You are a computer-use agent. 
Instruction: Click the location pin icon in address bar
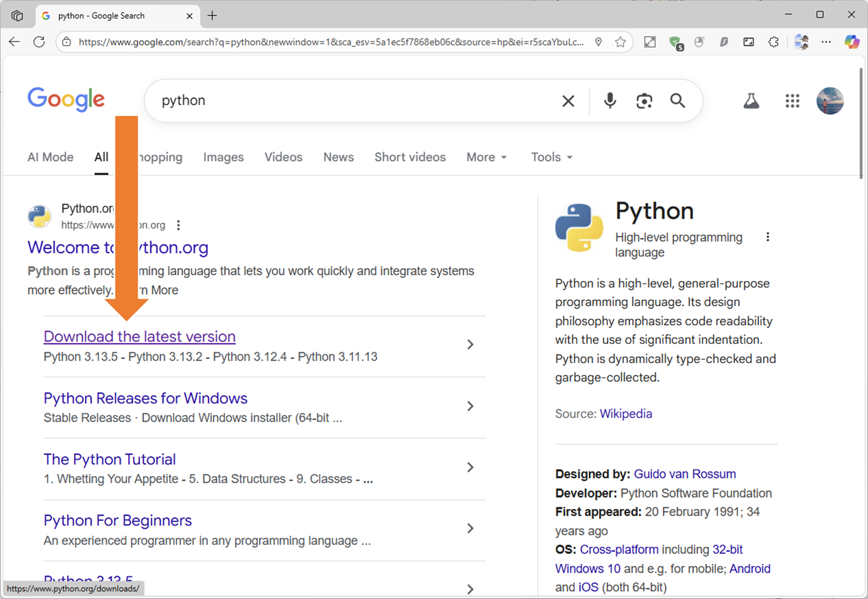point(598,42)
